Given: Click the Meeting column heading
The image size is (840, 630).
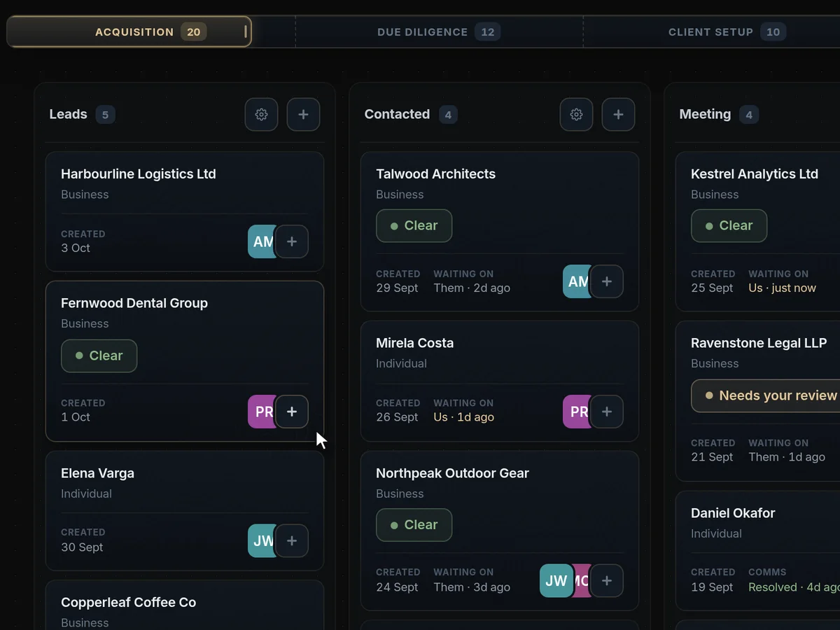Looking at the screenshot, I should (x=705, y=114).
